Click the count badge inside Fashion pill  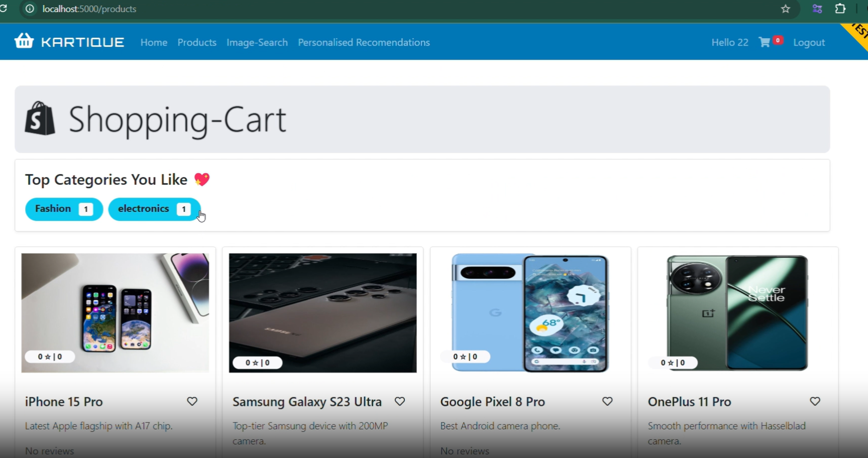pyautogui.click(x=86, y=209)
